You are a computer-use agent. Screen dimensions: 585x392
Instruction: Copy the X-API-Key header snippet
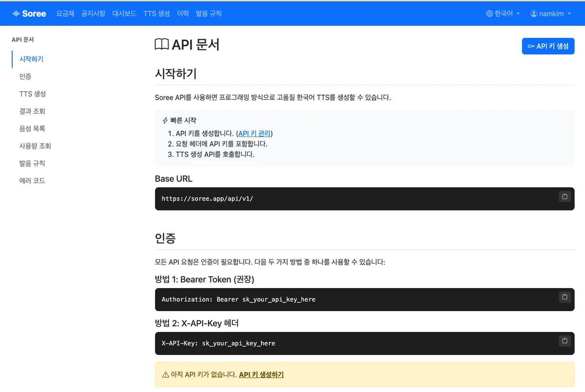[x=565, y=341]
